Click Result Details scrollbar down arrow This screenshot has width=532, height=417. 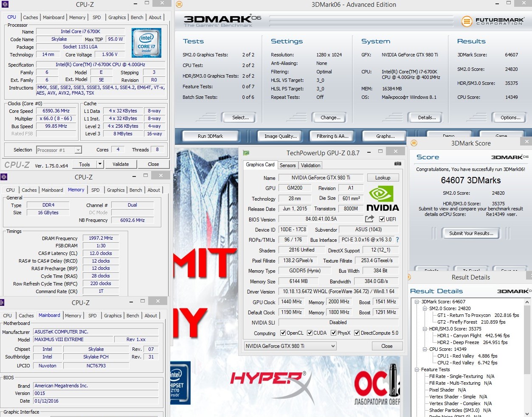[527, 413]
